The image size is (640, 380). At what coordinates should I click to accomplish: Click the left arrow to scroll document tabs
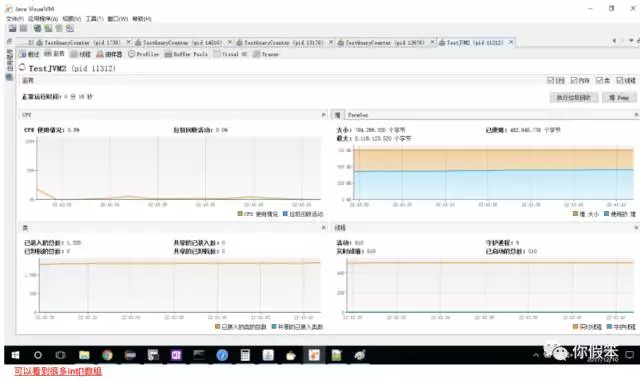coord(614,41)
